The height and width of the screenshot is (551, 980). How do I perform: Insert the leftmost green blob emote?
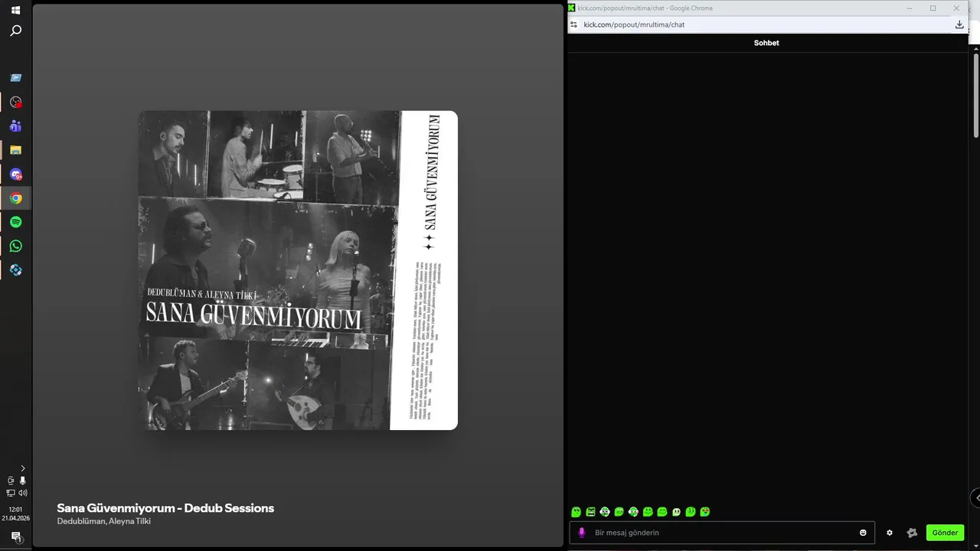point(577,512)
